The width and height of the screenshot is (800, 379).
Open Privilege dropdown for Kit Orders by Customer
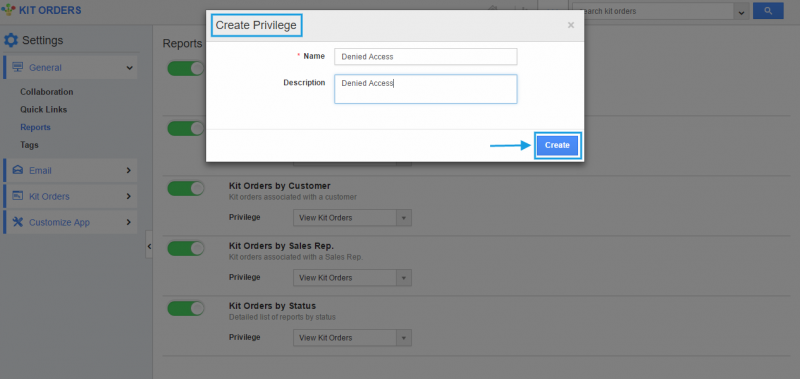(x=352, y=218)
